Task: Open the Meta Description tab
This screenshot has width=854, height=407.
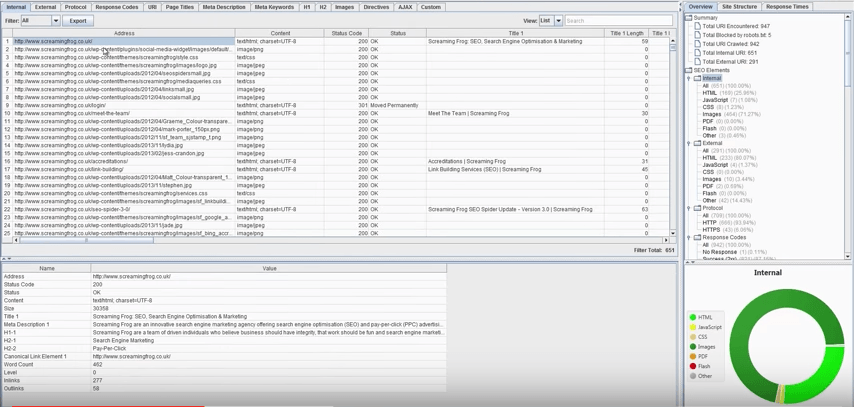Action: pos(224,7)
